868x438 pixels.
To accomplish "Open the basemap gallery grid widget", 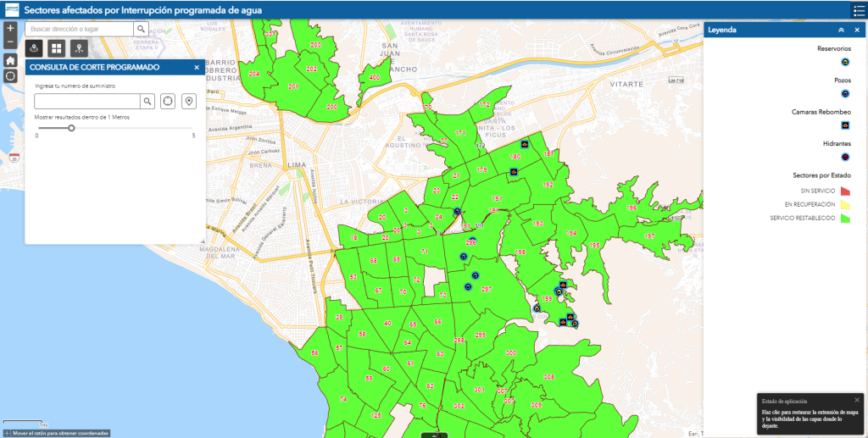I will point(56,48).
